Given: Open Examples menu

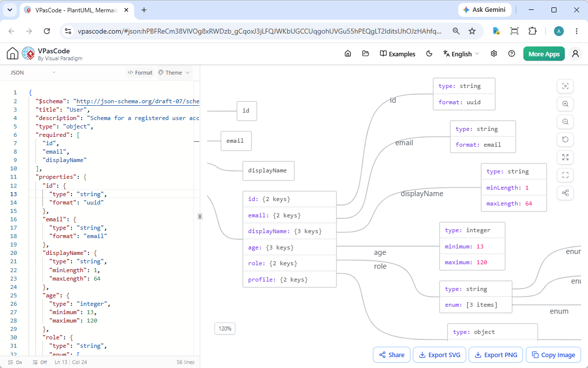Looking at the screenshot, I should pyautogui.click(x=398, y=54).
